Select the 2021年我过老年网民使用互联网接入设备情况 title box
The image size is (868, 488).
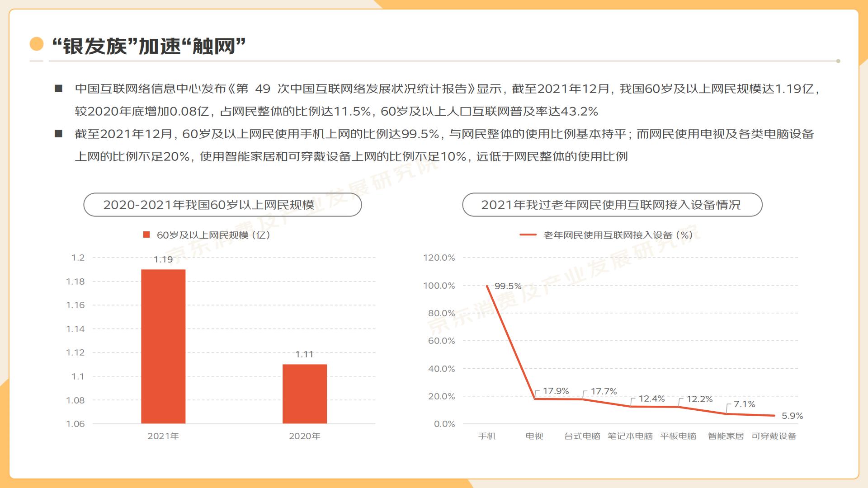click(612, 205)
